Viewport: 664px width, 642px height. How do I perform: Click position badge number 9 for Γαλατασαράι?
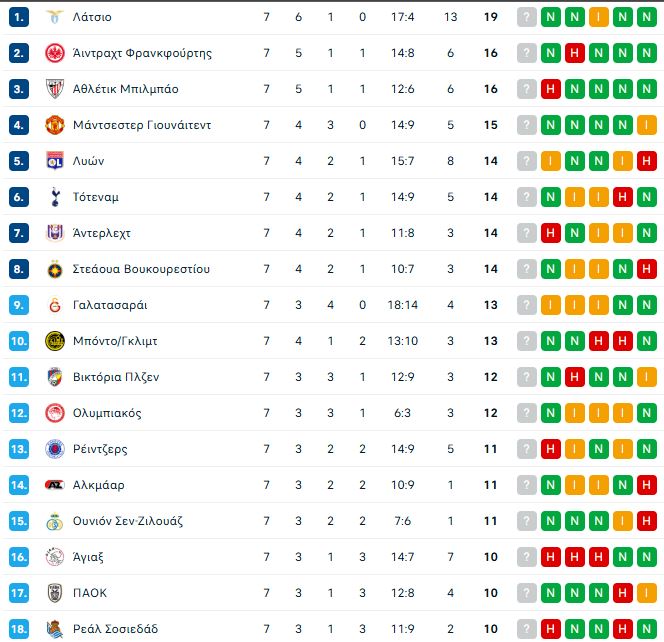[x=19, y=305]
